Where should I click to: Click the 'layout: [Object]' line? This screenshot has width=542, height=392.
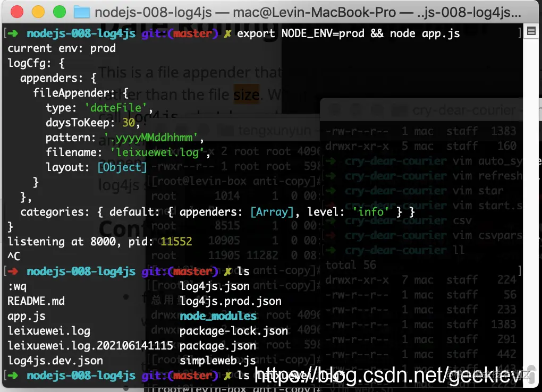point(96,167)
